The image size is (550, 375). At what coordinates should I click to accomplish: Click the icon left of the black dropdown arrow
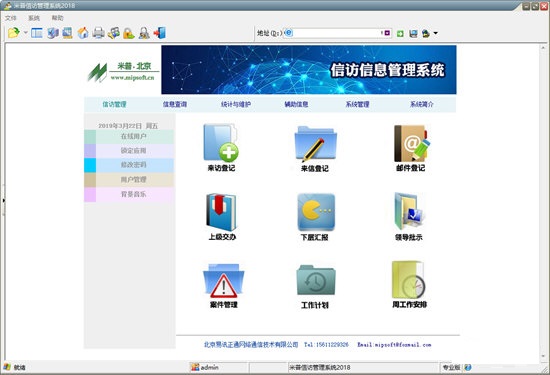pyautogui.click(x=426, y=33)
